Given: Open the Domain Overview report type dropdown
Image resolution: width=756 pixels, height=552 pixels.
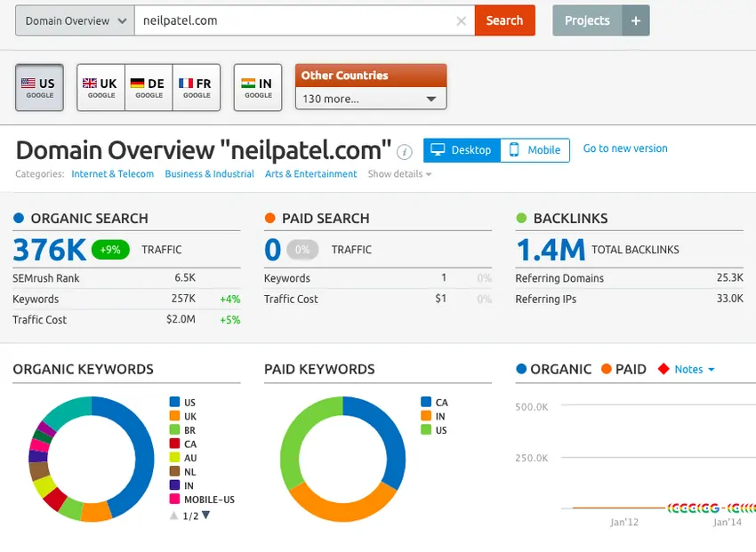Looking at the screenshot, I should click(x=75, y=20).
